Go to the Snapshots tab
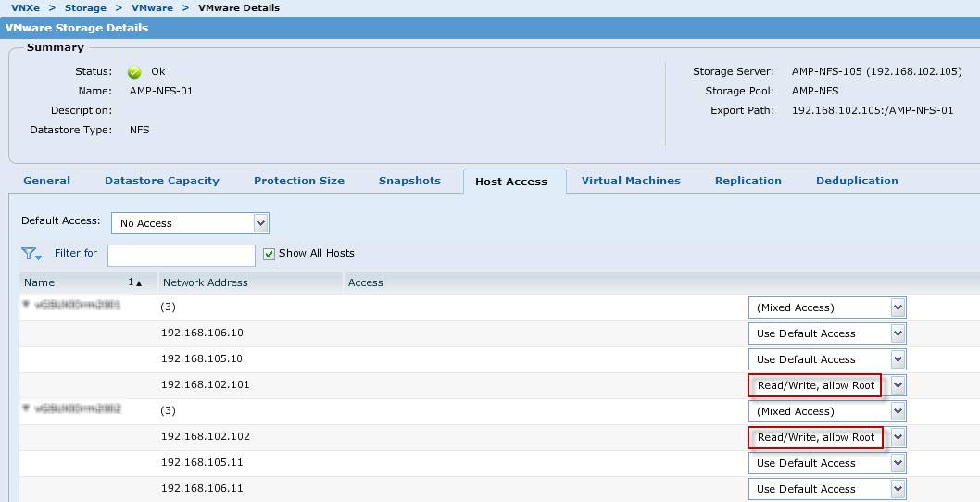Viewport: 980px width, 502px height. coord(409,181)
